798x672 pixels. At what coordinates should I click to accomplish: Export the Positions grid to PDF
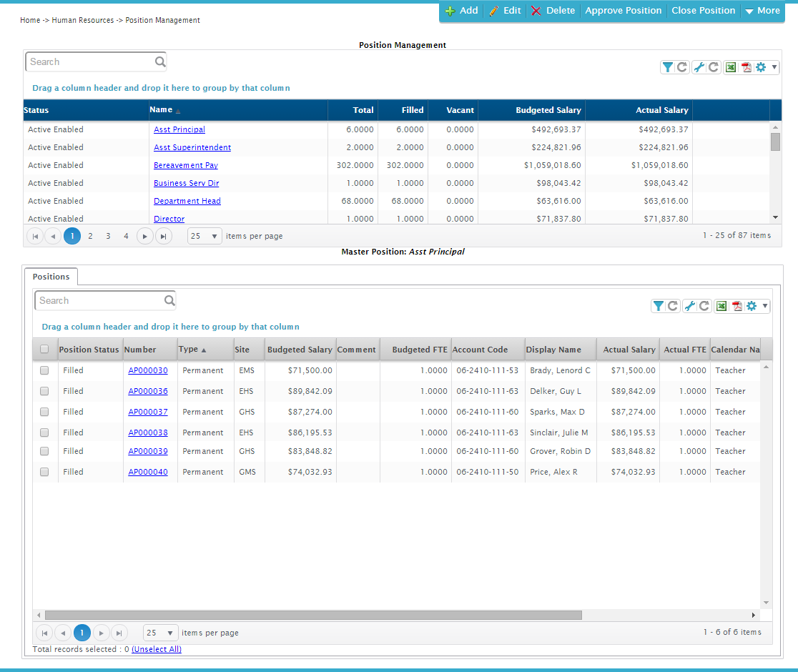(x=737, y=306)
